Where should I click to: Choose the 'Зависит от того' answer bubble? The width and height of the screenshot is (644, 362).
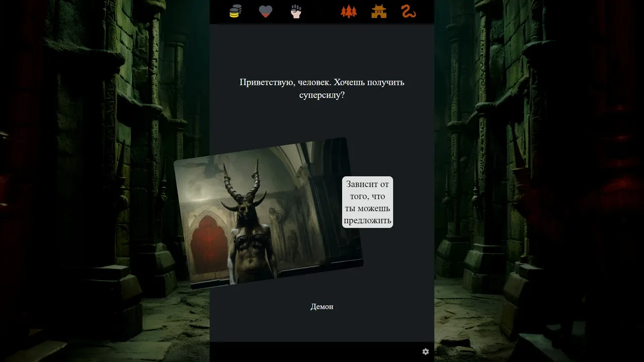point(367,202)
